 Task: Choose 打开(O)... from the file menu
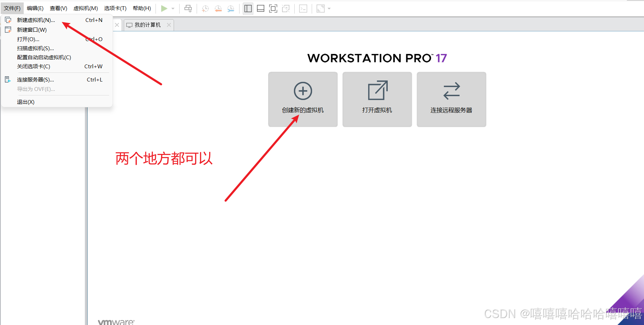[x=57, y=39]
